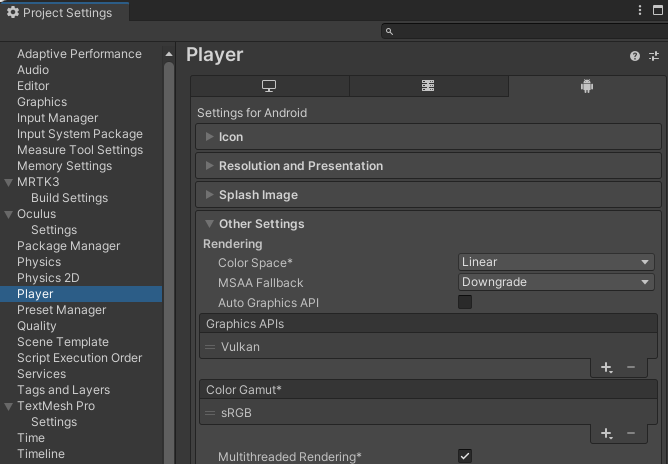Select the Time settings category
The image size is (668, 464).
(x=31, y=438)
